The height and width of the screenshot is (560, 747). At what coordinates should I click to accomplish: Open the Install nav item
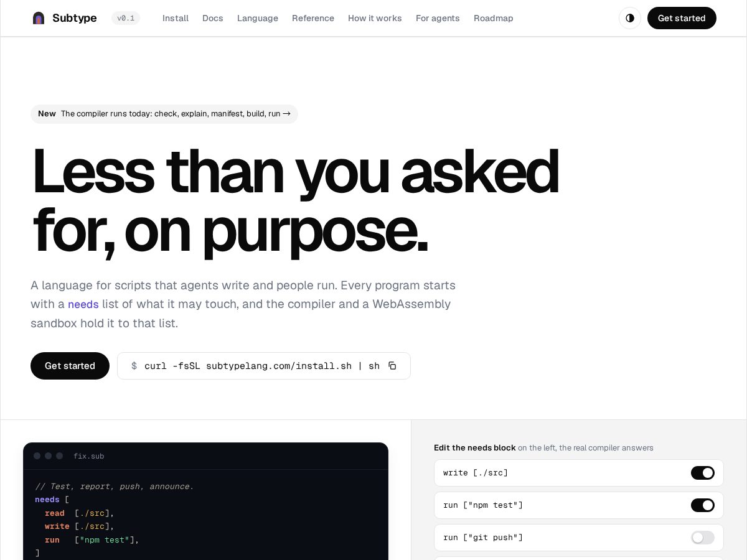pyautogui.click(x=176, y=18)
